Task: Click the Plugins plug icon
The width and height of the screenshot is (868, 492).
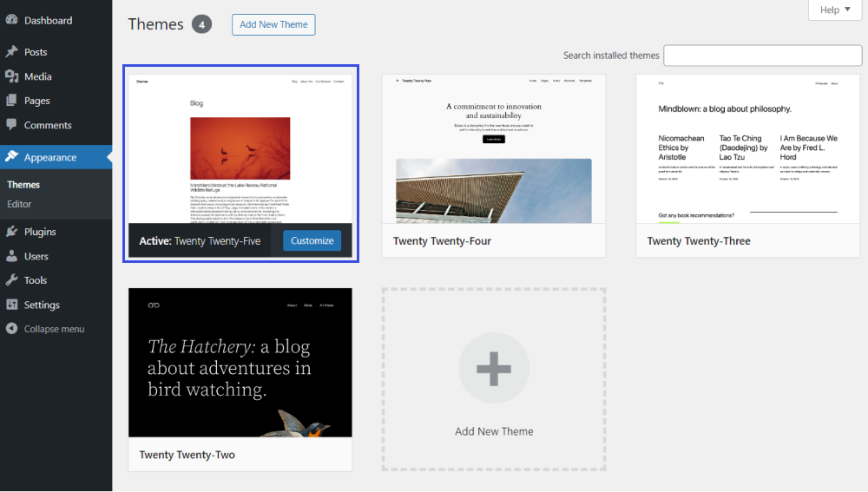Action: click(11, 232)
